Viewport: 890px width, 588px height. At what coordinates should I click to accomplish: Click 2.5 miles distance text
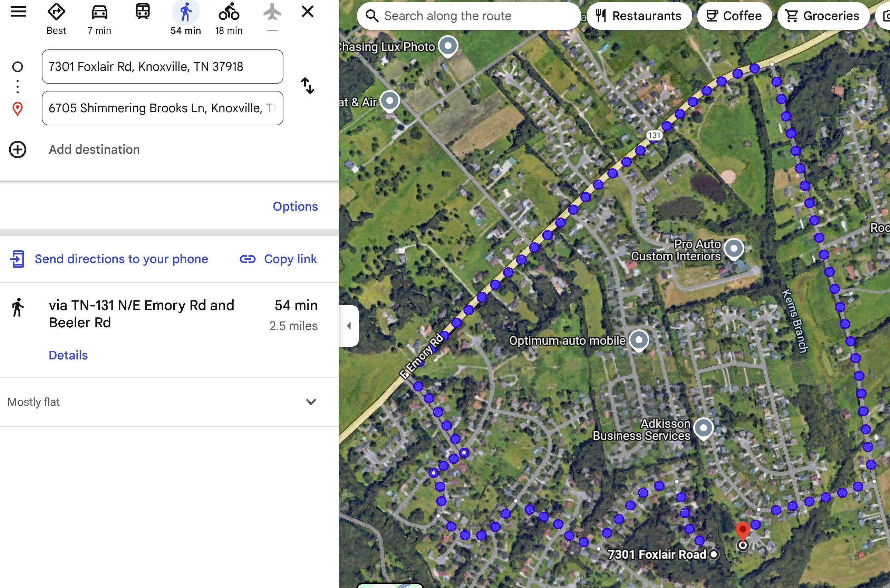point(293,326)
